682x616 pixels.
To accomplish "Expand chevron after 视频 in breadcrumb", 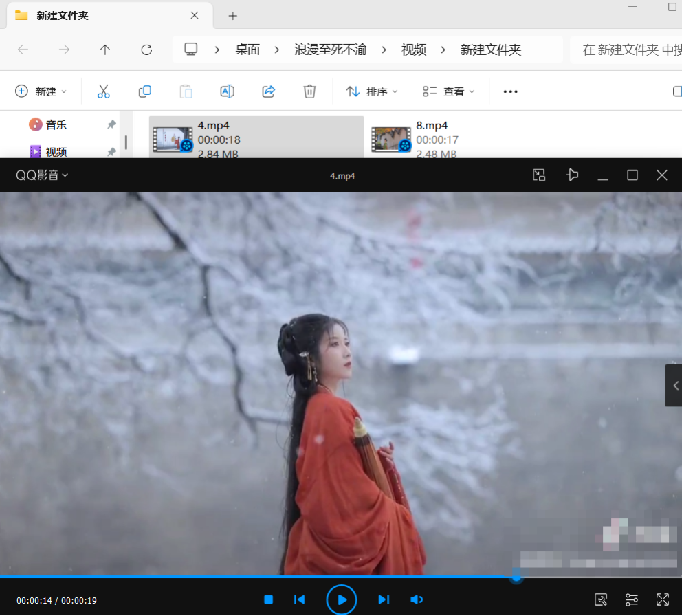I will pos(443,49).
